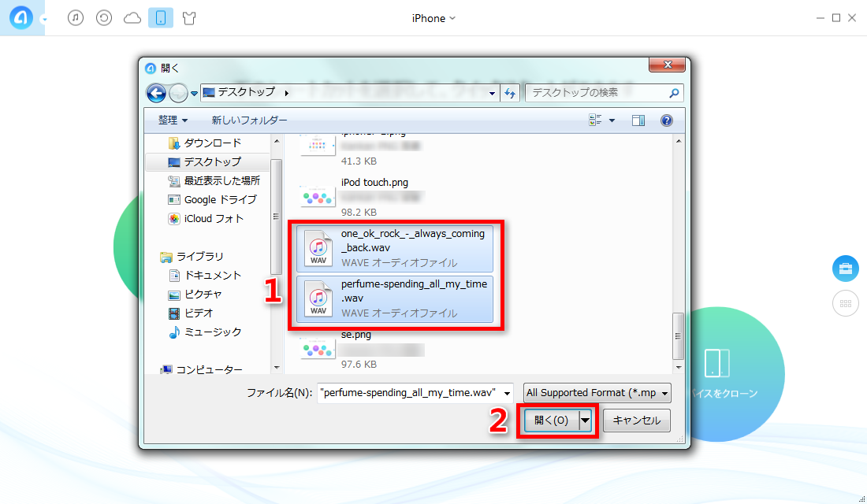The image size is (867, 504).
Task: Open All Supported Format filter dropdown
Action: (x=597, y=393)
